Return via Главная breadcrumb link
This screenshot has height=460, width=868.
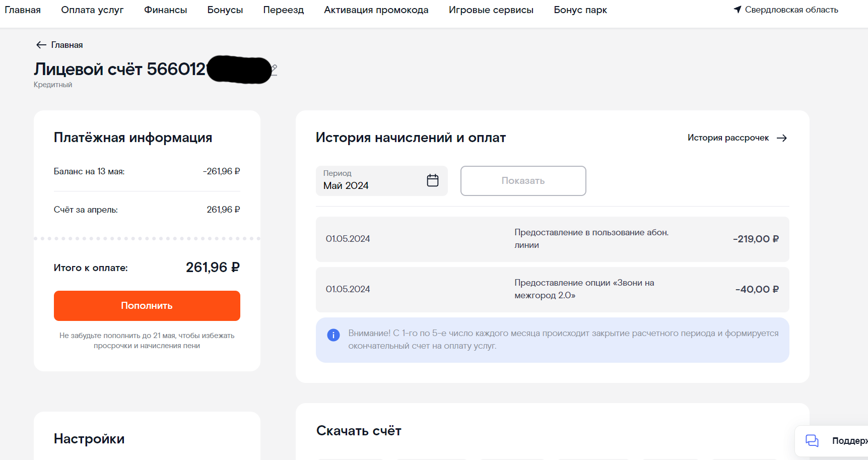pos(67,45)
